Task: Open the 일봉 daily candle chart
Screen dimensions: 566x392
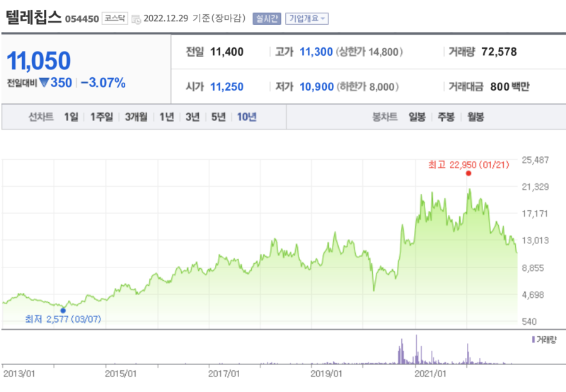Action: coord(417,117)
